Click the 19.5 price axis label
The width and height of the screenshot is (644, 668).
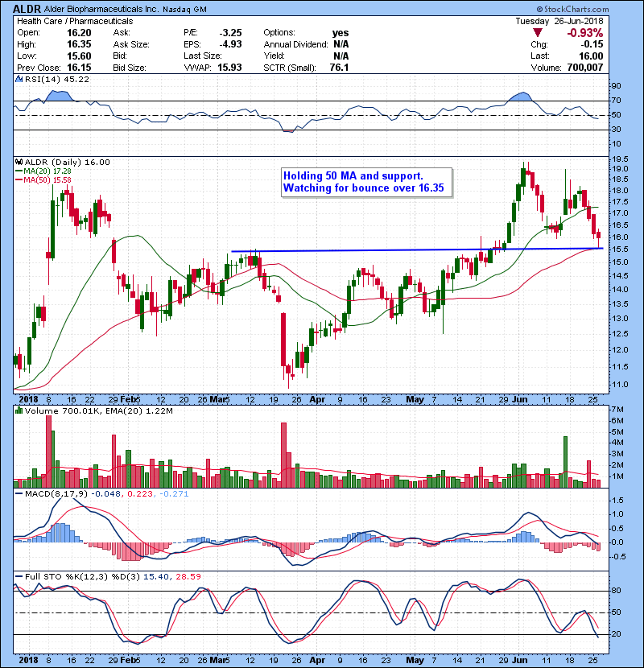pyautogui.click(x=620, y=159)
